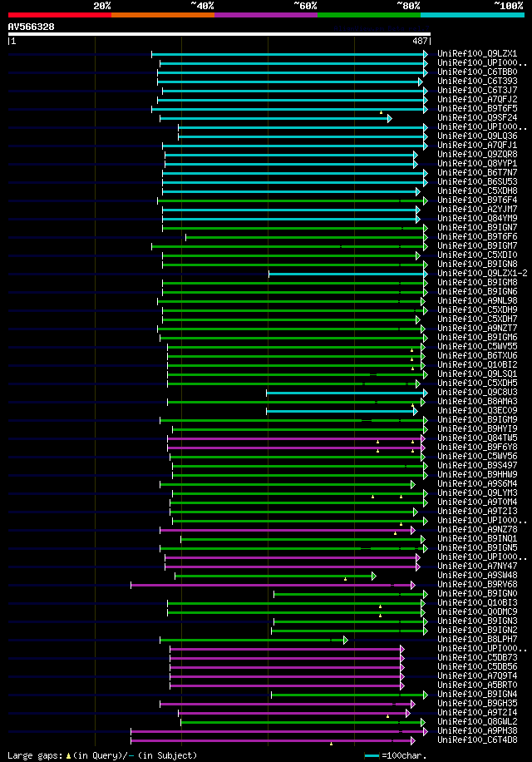532x762 pixels.
Task: Open hit UniRef100_C6T3J7
Action: pyautogui.click(x=477, y=91)
